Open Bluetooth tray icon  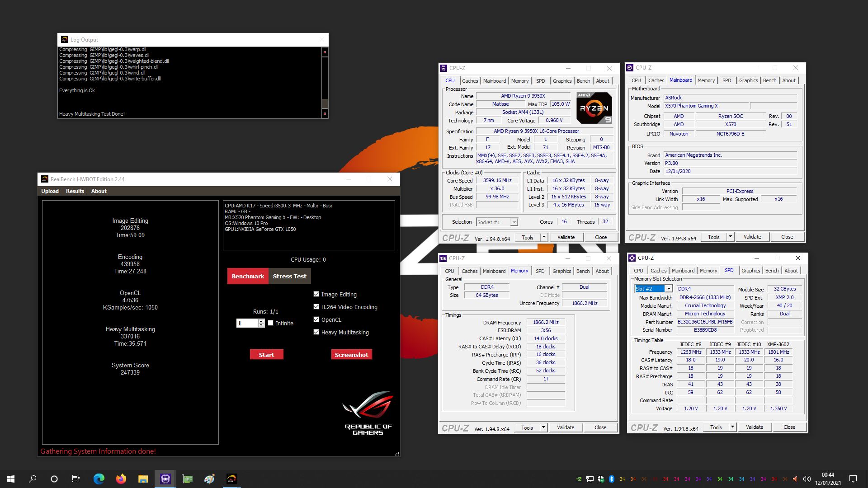point(612,479)
